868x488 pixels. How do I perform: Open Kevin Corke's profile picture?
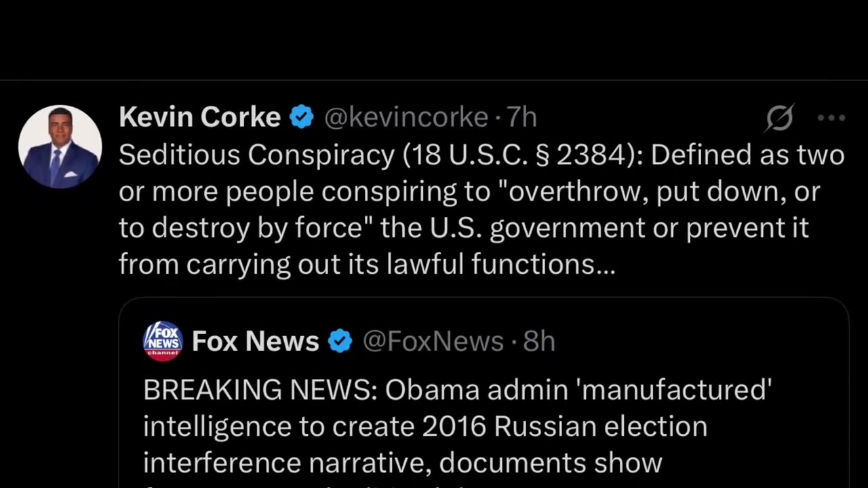pos(60,146)
